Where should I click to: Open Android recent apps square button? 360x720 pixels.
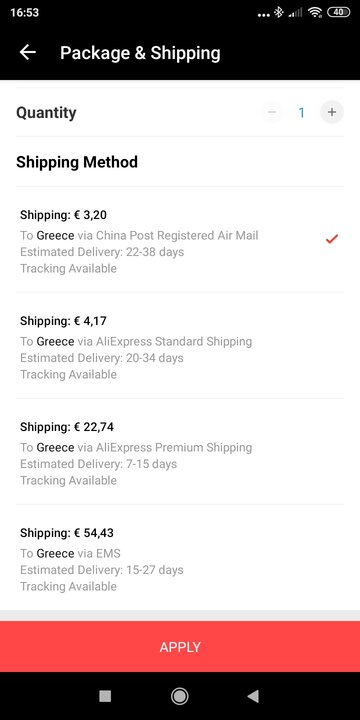(105, 696)
